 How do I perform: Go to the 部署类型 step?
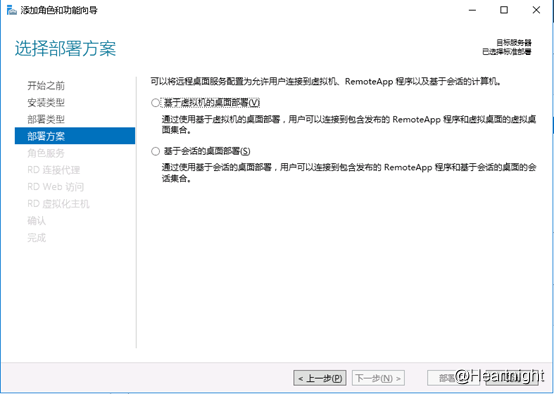tap(46, 119)
